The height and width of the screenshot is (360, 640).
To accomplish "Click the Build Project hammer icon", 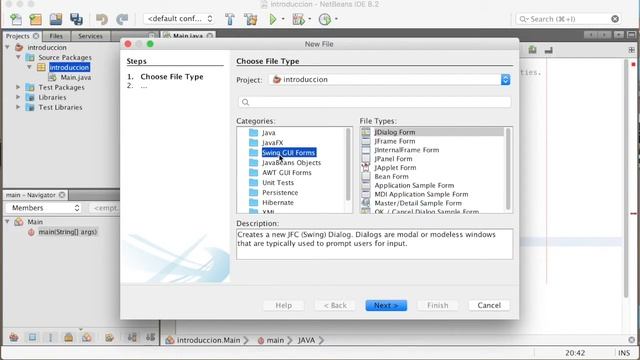I will [230, 19].
